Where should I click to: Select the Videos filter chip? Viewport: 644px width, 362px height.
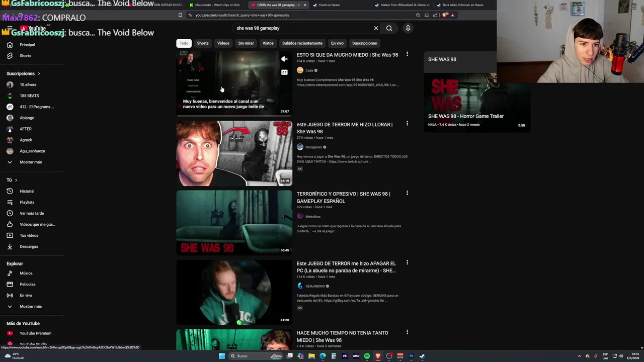pos(223,43)
